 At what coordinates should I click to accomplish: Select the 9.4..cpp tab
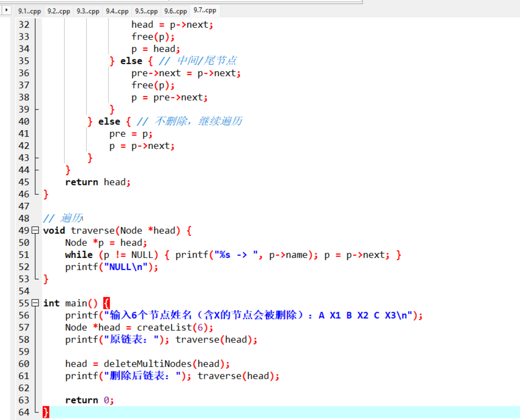coord(117,11)
